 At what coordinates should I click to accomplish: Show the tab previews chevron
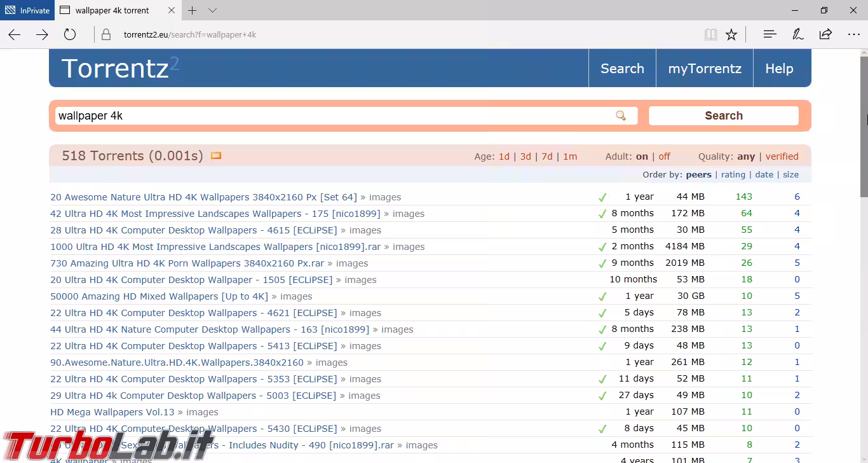212,10
